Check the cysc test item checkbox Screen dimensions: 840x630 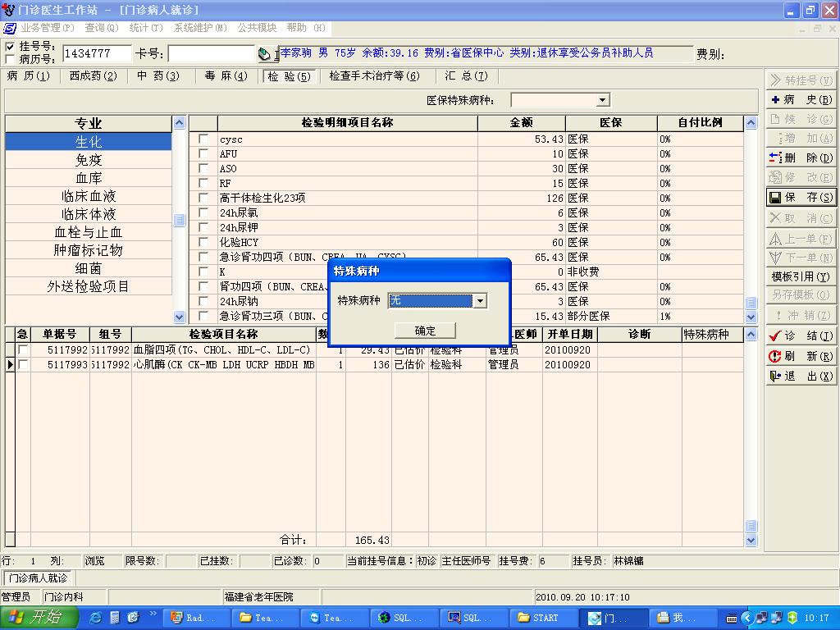(x=203, y=139)
